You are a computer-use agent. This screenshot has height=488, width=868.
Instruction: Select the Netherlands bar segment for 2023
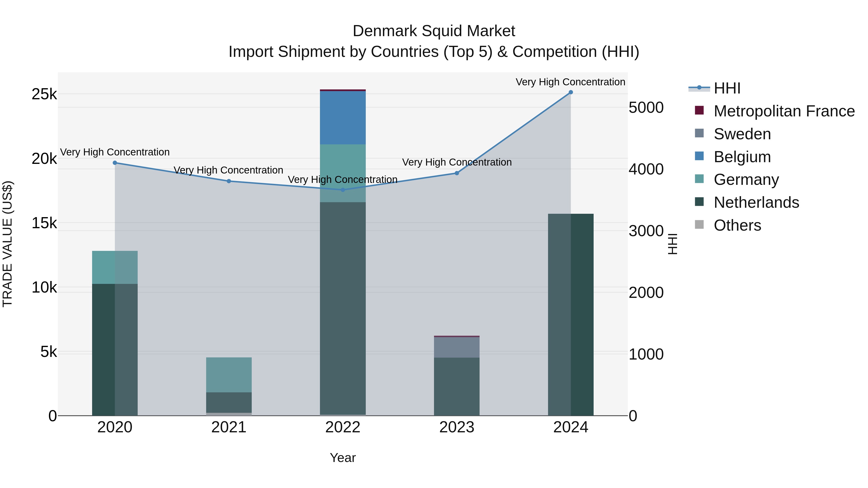[457, 387]
